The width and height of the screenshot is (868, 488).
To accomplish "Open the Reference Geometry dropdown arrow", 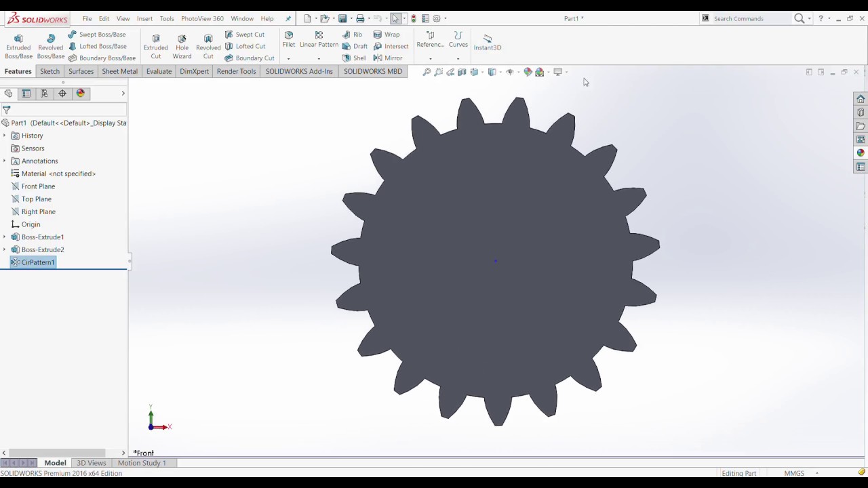I will click(431, 58).
